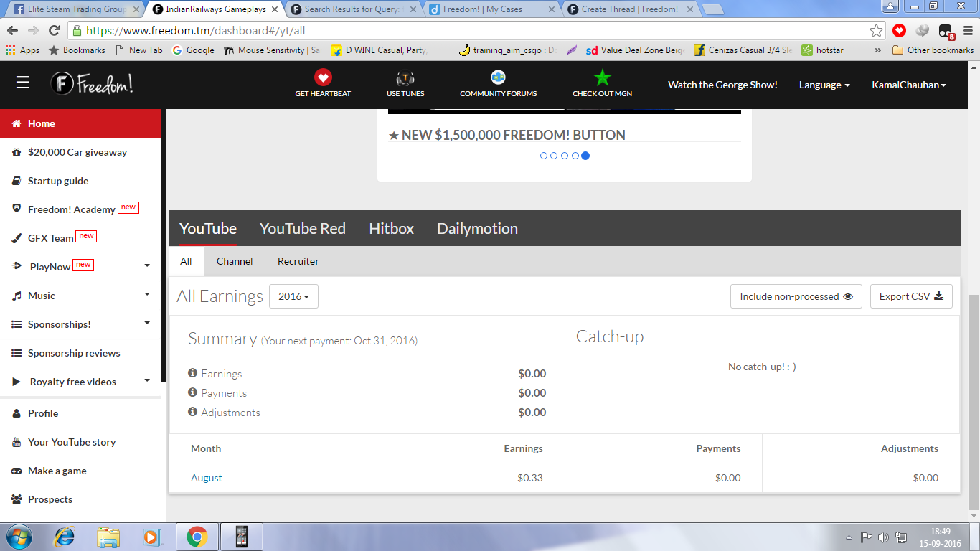Open Use Tunes icon
Screen dimensions: 980x551
click(x=405, y=77)
